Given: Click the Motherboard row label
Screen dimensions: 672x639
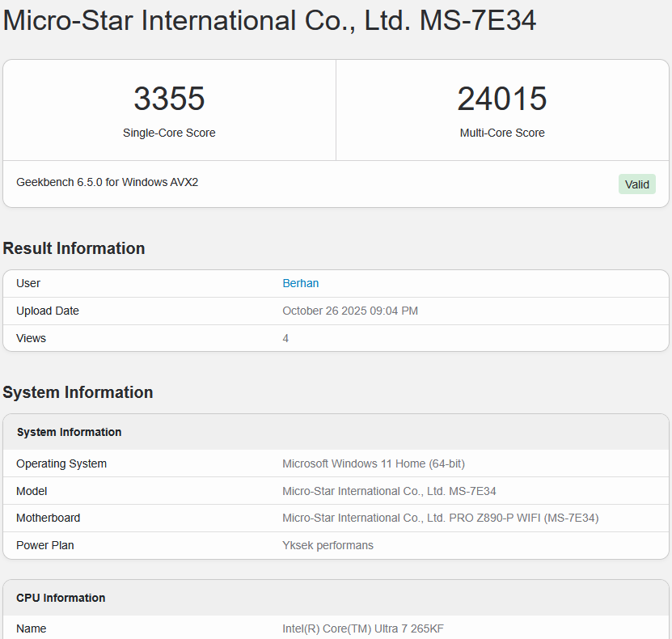Looking at the screenshot, I should [48, 518].
